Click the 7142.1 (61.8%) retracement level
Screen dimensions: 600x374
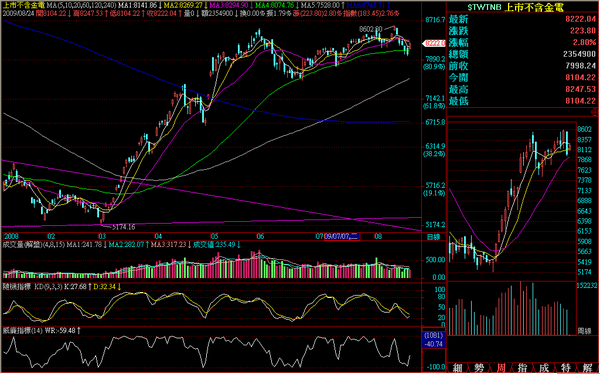(434, 102)
